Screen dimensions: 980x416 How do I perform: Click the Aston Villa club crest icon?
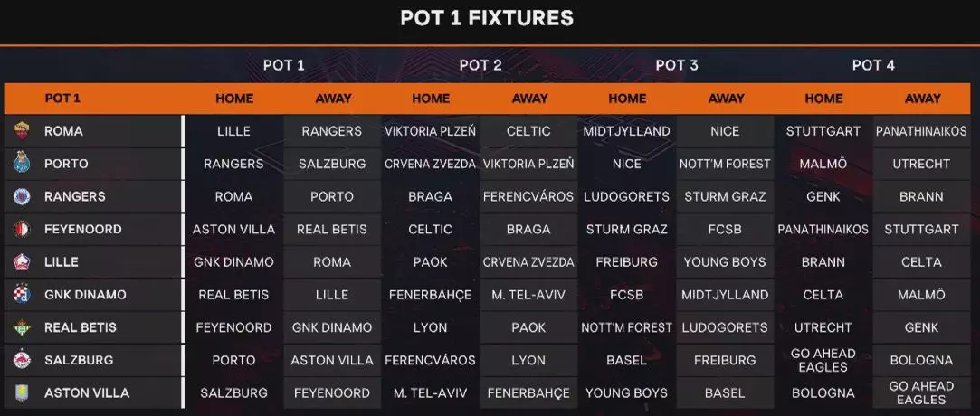22,392
